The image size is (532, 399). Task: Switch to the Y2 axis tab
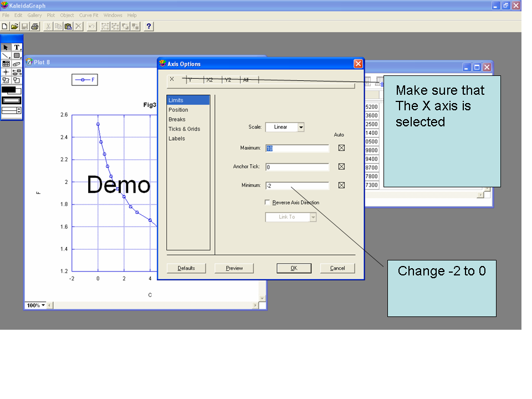[228, 80]
